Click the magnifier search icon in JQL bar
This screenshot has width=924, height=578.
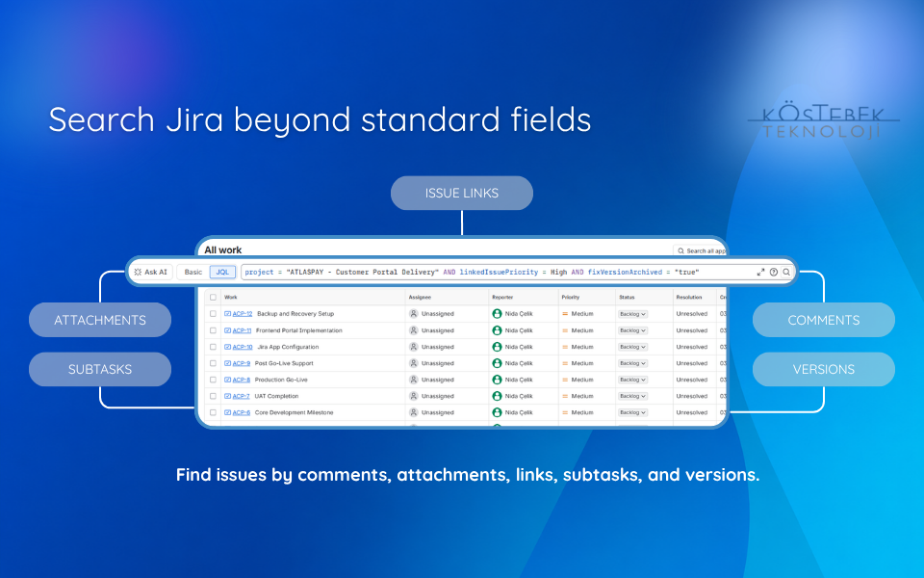[x=786, y=272]
